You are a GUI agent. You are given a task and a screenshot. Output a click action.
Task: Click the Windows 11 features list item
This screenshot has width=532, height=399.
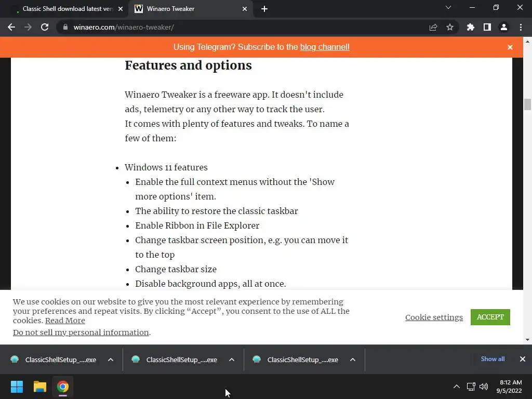click(166, 168)
